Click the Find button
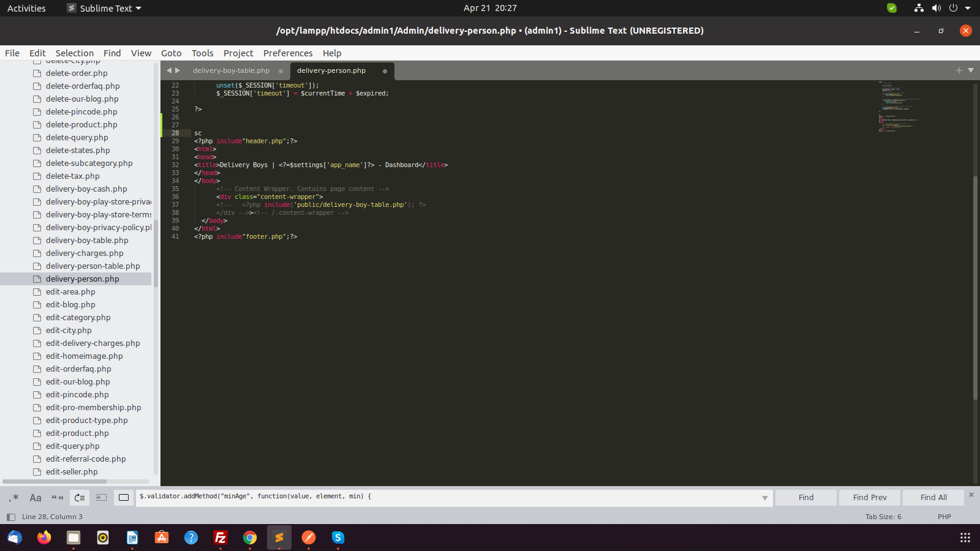Image resolution: width=980 pixels, height=551 pixels. click(x=806, y=497)
